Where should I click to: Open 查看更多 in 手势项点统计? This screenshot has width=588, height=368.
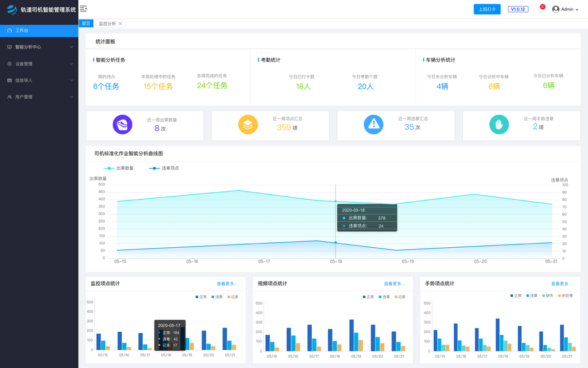click(562, 284)
